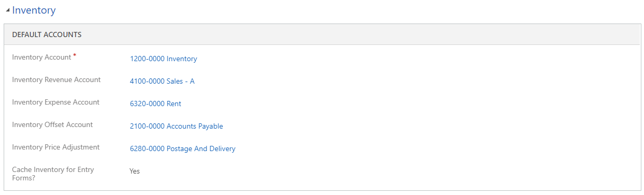This screenshot has width=644, height=195.
Task: Click the red required asterisk icon
Action: [x=74, y=55]
